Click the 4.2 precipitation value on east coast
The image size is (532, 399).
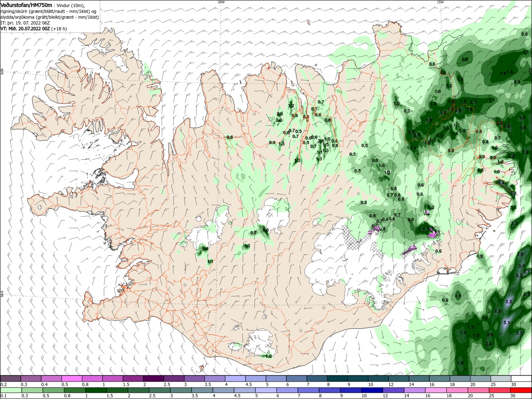point(501,182)
